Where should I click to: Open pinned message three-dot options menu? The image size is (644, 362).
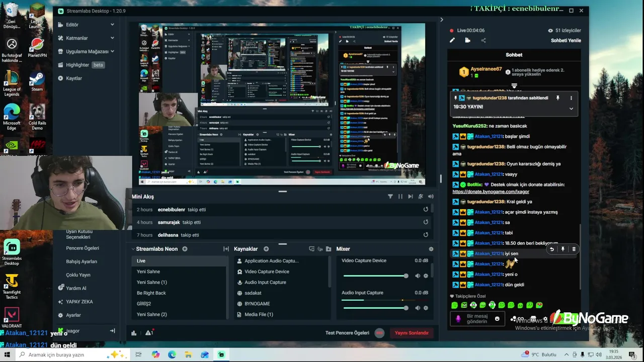click(x=571, y=98)
